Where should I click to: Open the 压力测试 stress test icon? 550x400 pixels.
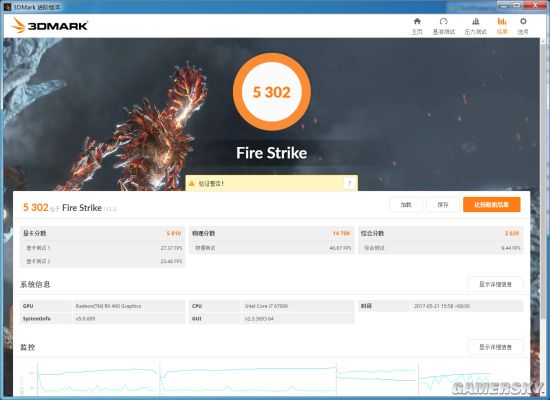(476, 21)
